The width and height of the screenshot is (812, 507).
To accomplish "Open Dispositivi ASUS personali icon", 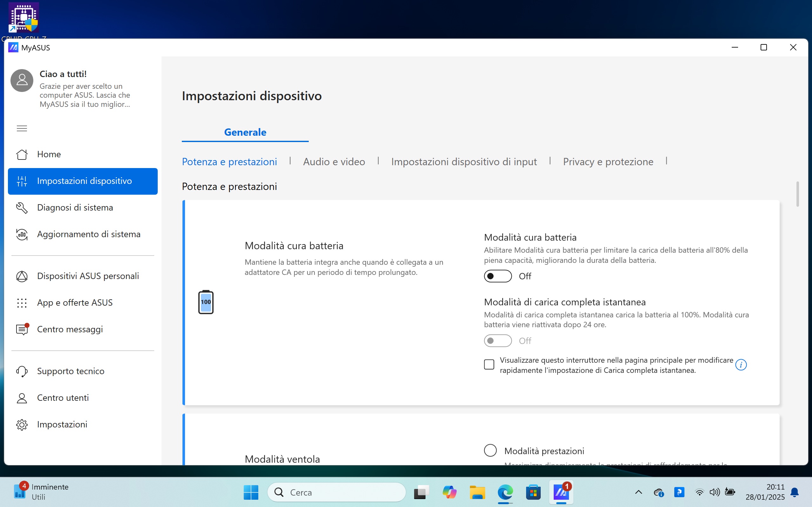I will coord(22,276).
